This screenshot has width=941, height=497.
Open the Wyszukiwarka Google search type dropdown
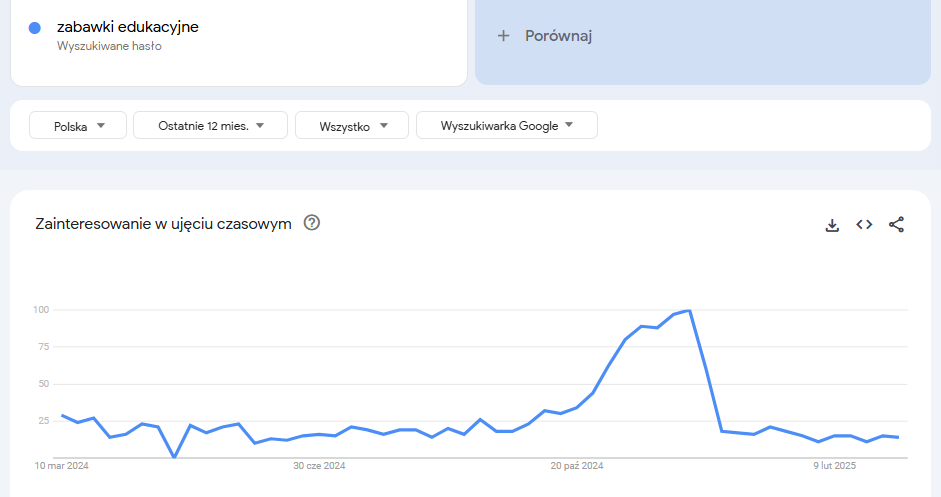click(x=507, y=125)
